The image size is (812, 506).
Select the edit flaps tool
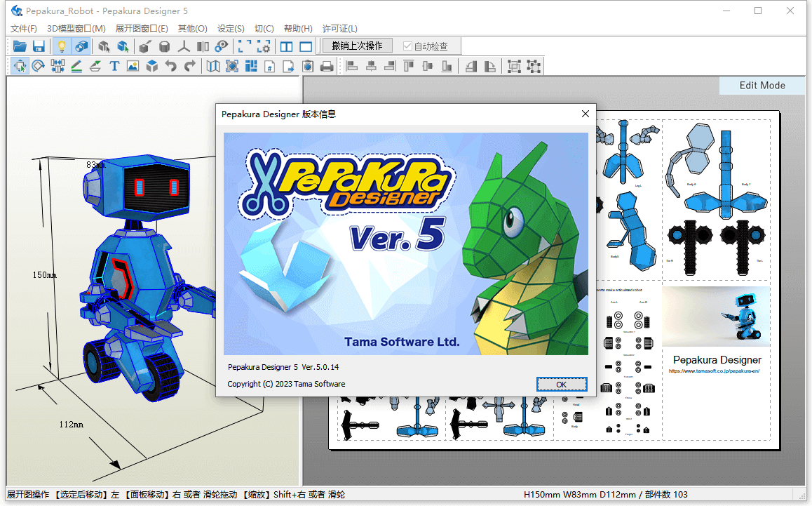(95, 66)
